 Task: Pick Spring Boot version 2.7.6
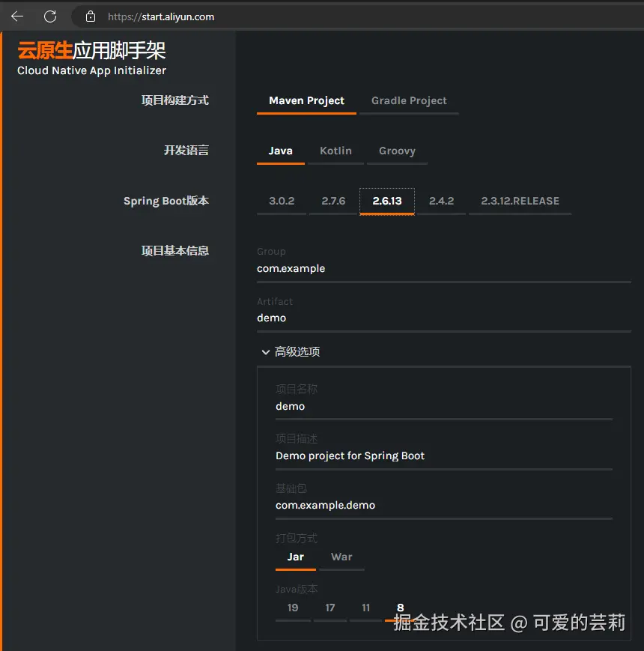click(x=333, y=202)
